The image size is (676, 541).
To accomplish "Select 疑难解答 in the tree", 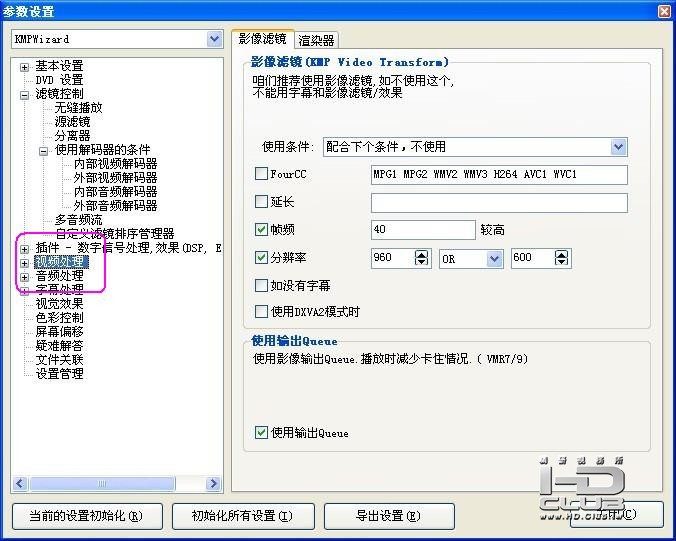I will (x=59, y=346).
